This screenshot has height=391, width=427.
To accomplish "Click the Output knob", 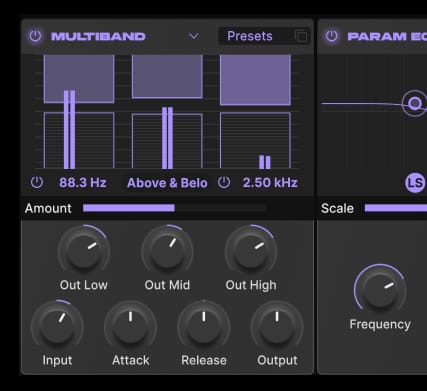I will click(x=277, y=326).
